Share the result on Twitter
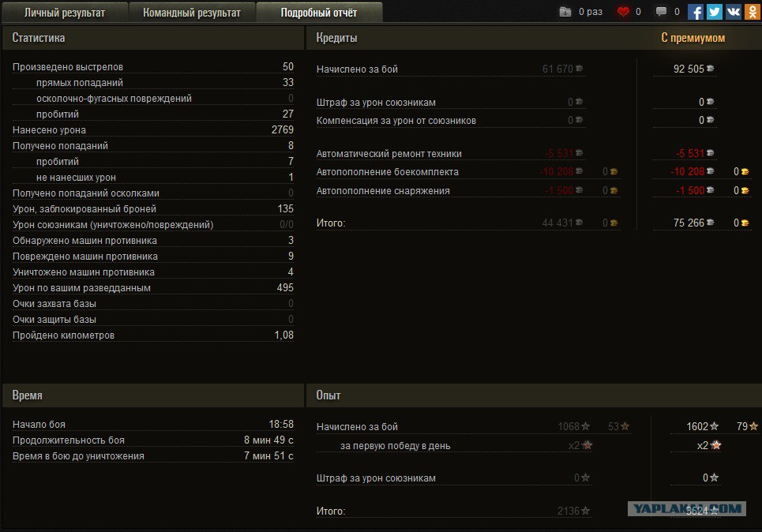The image size is (762, 532). click(715, 12)
